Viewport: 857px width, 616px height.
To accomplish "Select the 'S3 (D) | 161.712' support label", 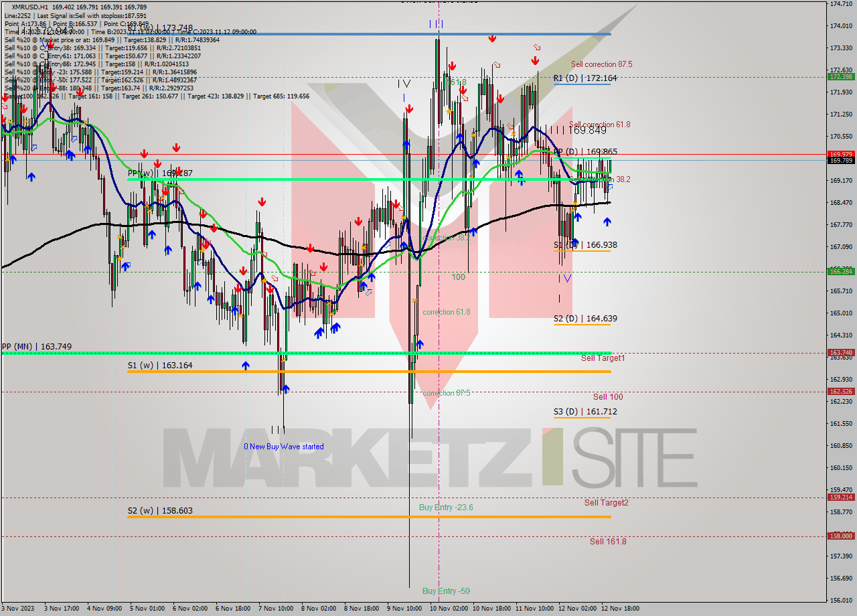I will (x=585, y=412).
